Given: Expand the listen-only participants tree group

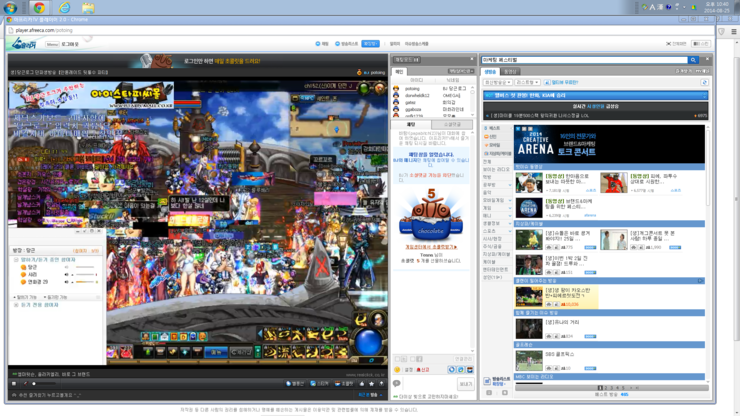Looking at the screenshot, I should [16, 305].
